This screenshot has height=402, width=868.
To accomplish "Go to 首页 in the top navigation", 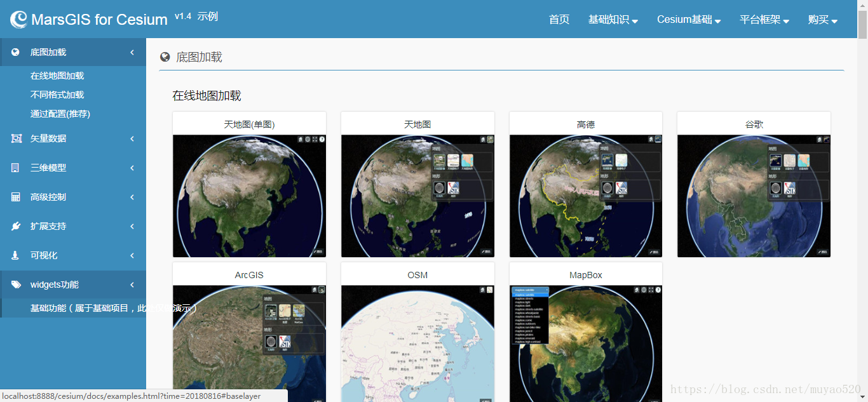I will [x=559, y=20].
